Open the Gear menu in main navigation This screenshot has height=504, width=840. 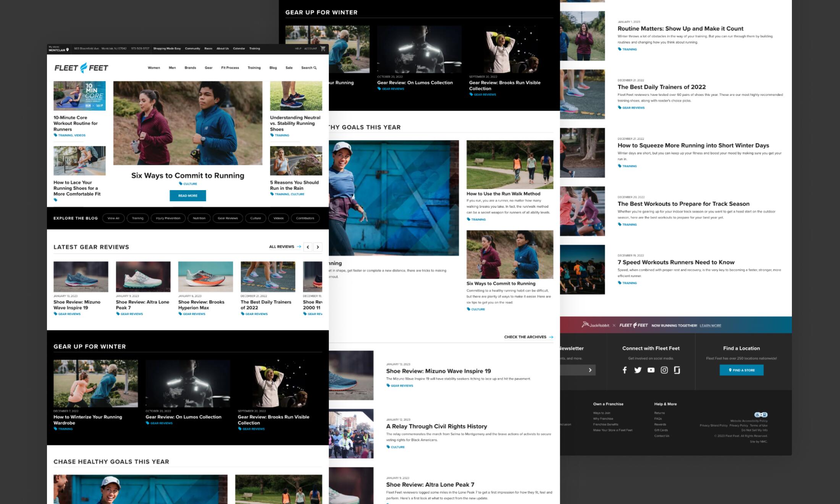208,68
